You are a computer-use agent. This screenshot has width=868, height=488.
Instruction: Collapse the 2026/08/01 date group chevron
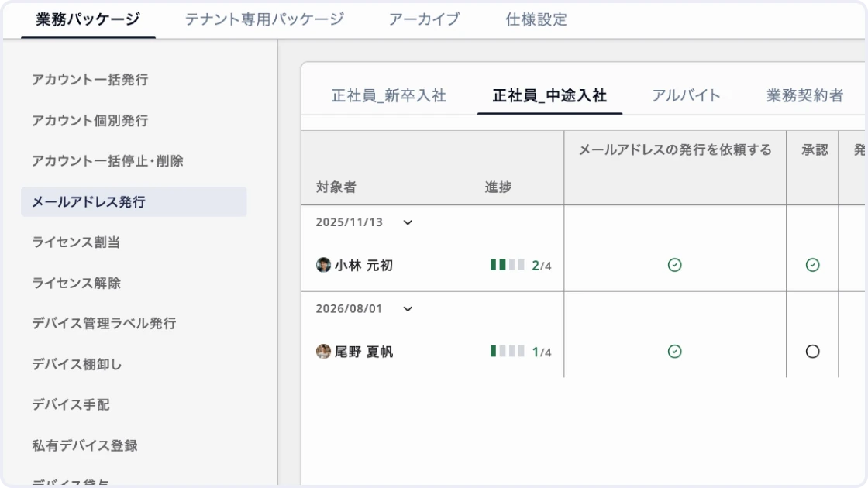pos(408,309)
